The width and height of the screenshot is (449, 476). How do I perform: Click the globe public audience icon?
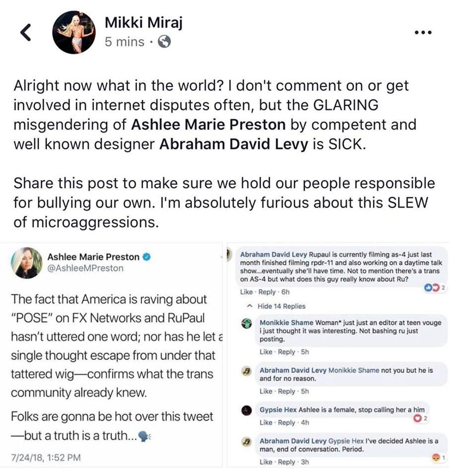[164, 42]
